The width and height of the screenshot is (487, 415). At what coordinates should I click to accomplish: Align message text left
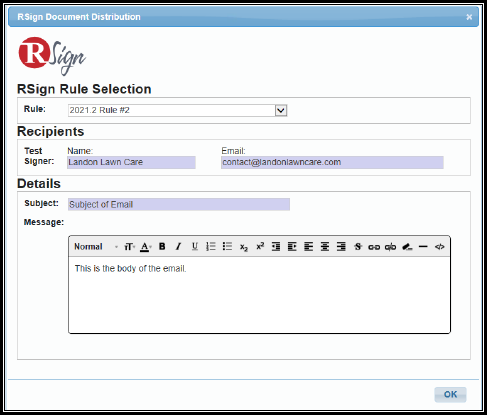[308, 247]
